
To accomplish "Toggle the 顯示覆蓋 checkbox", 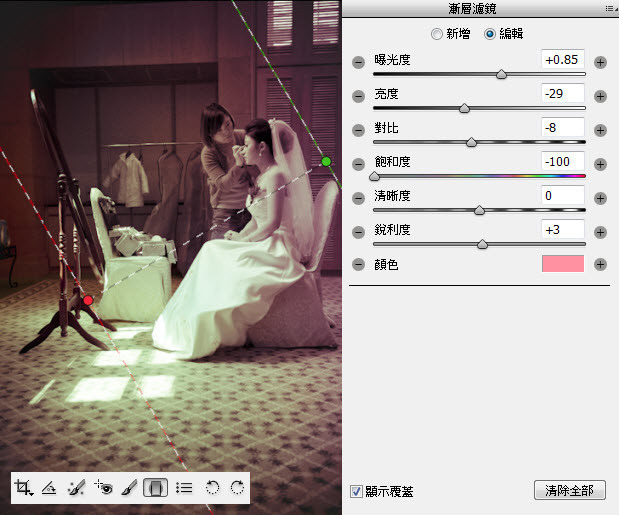I will click(356, 491).
